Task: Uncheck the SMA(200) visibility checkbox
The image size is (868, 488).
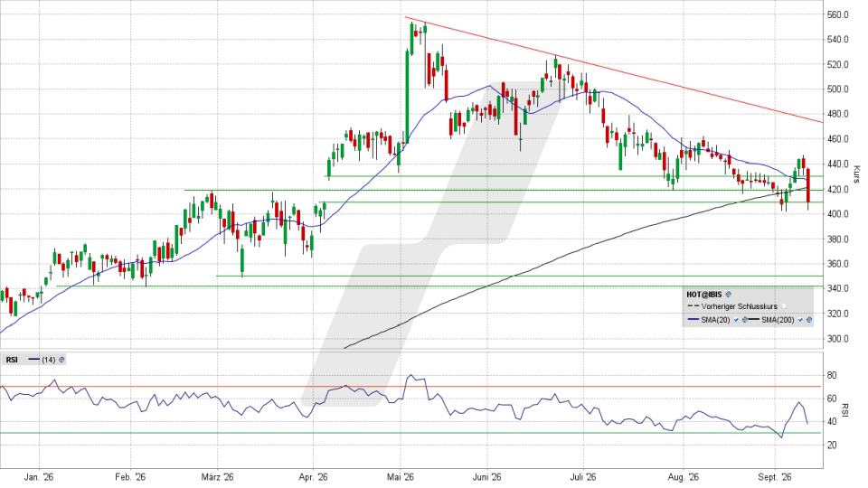Action: 800,320
